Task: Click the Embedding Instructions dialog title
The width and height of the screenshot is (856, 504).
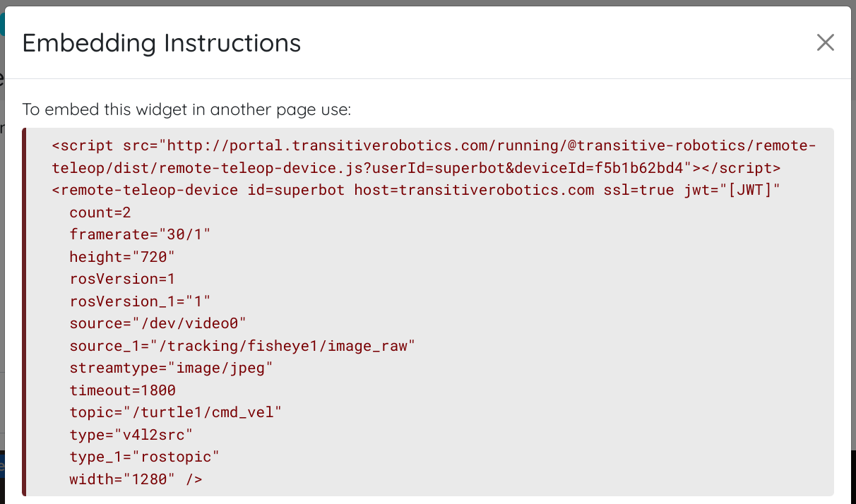Action: coord(161,43)
